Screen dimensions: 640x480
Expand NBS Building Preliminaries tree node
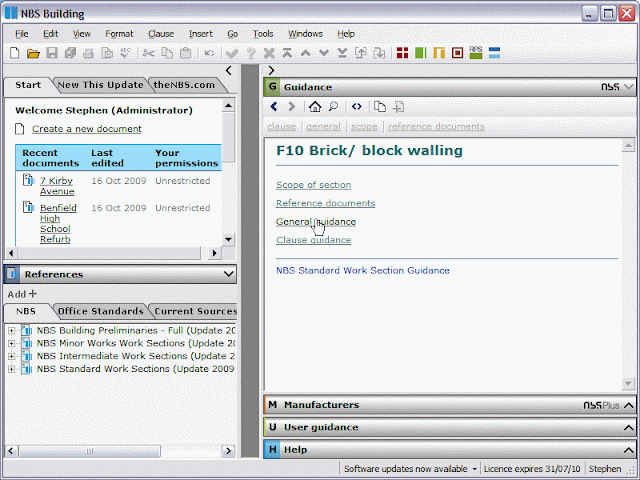[11, 331]
